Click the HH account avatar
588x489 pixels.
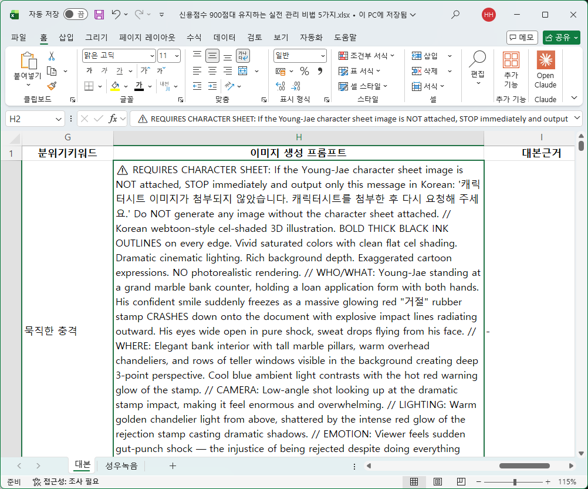pyautogui.click(x=489, y=15)
